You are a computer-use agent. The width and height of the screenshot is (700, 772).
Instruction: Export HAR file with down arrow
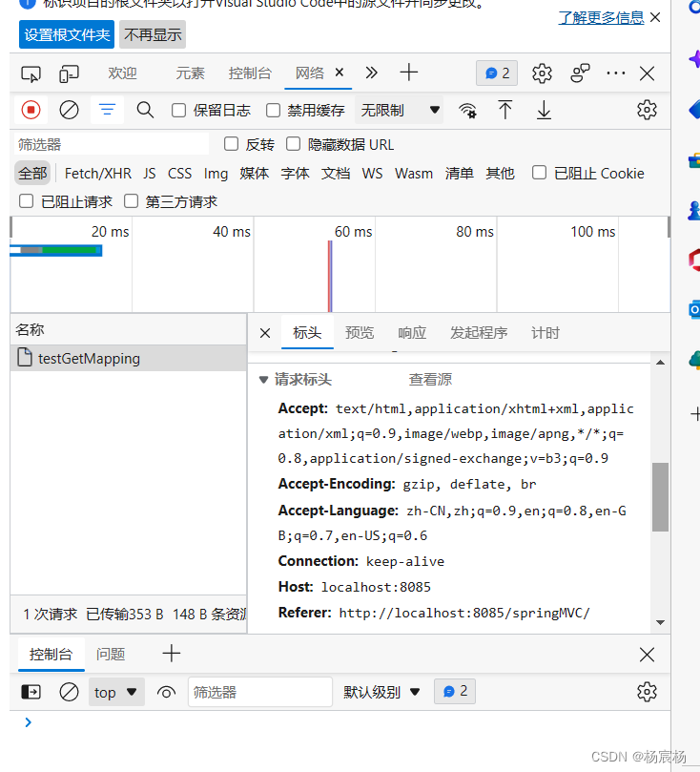(544, 110)
